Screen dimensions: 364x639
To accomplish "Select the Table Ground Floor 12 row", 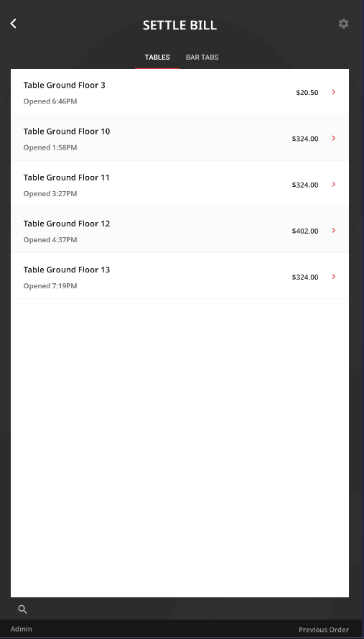I will click(x=179, y=230).
